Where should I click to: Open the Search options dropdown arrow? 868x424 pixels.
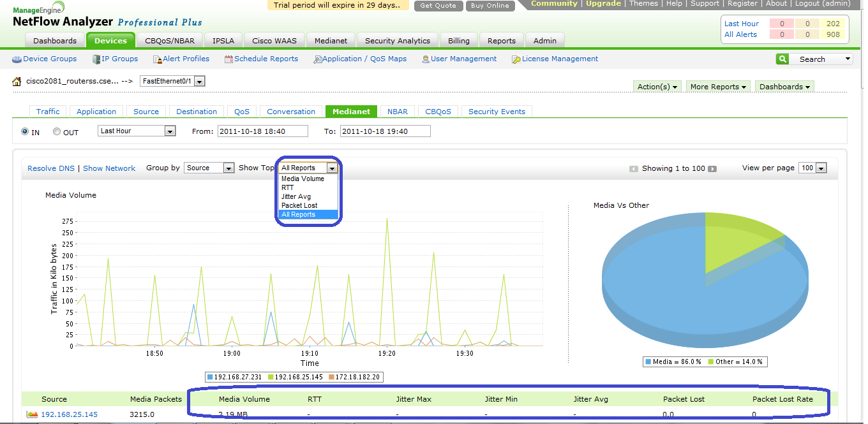point(848,59)
